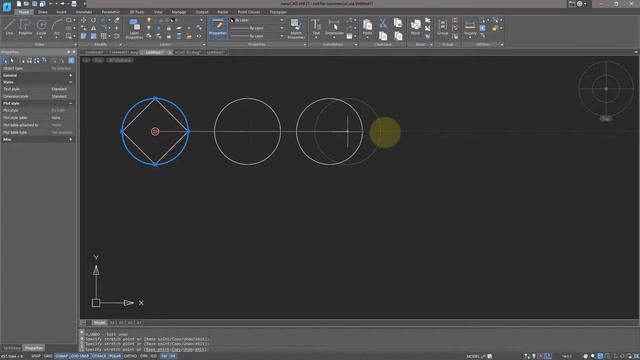The height and width of the screenshot is (360, 640).
Task: Open the Insert ribbon tab
Action: (x=61, y=12)
